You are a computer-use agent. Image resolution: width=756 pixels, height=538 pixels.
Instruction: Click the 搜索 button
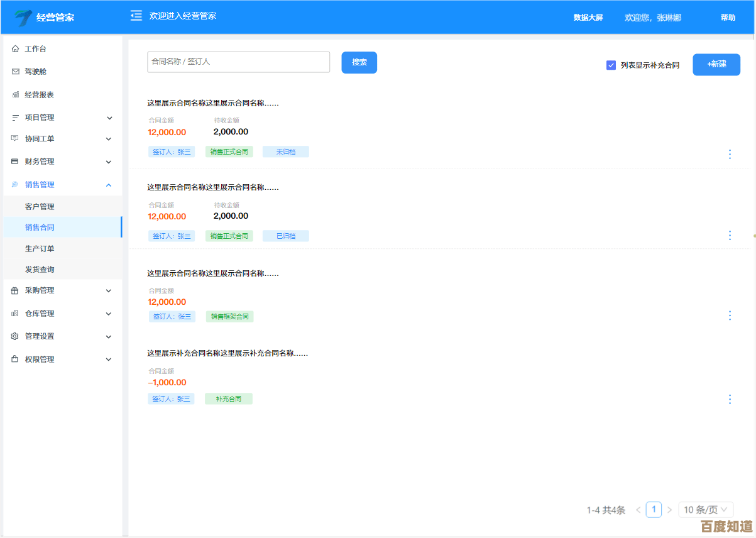click(x=359, y=62)
